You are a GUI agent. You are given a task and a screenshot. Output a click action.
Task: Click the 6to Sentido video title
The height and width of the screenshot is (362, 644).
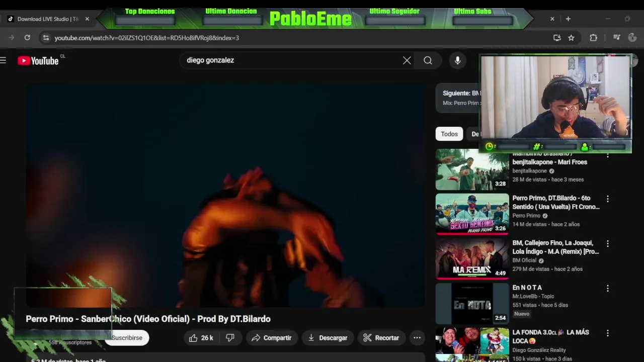click(556, 203)
